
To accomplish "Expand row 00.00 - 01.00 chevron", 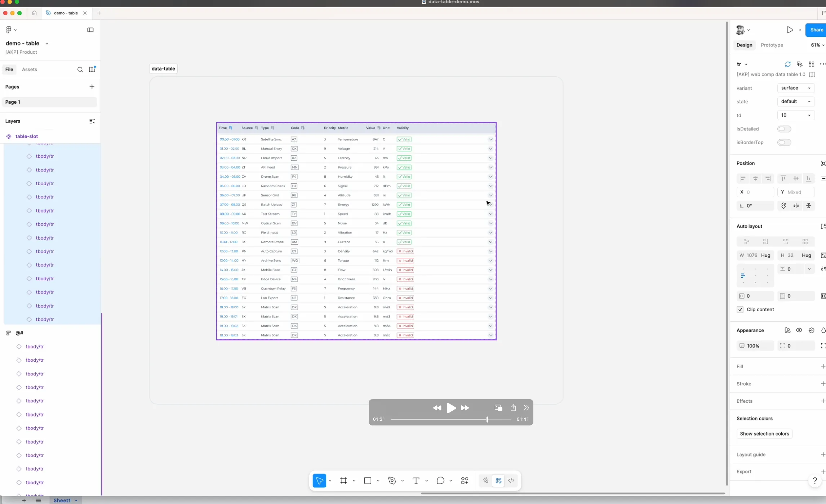I will coord(490,139).
